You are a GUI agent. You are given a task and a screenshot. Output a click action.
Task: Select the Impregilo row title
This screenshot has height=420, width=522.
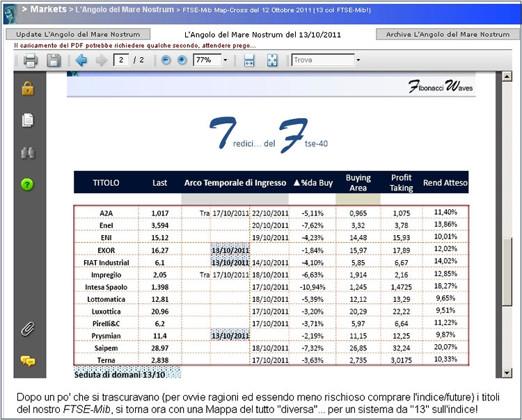point(106,275)
